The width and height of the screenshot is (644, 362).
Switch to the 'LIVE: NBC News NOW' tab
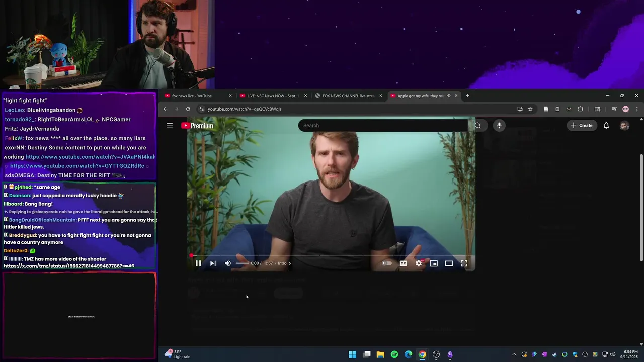click(x=273, y=96)
